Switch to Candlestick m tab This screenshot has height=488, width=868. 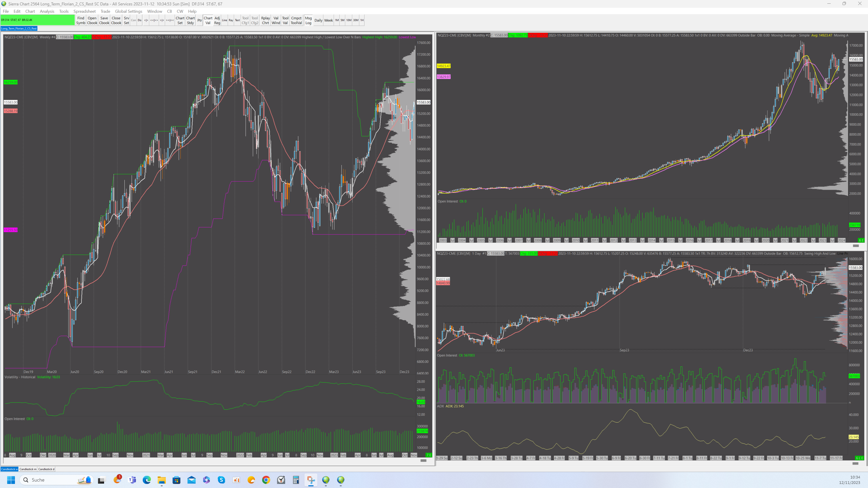(x=28, y=469)
